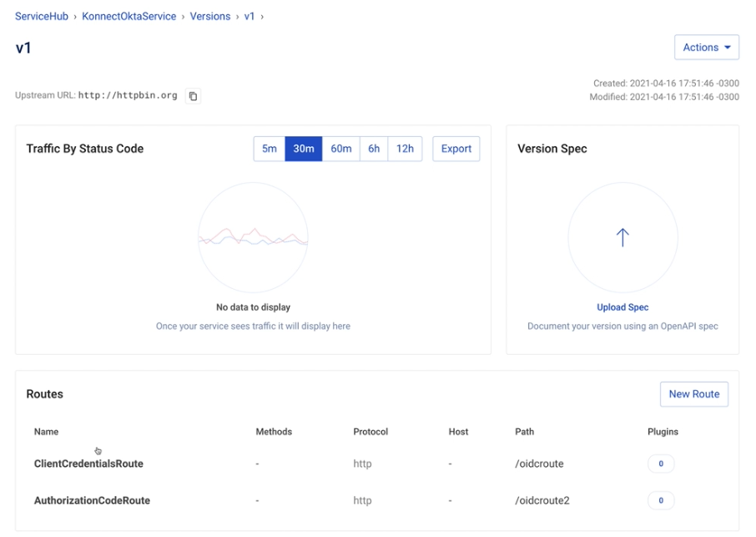This screenshot has width=756, height=537.
Task: Copy the upstream URL with the clipboard icon
Action: pos(193,96)
